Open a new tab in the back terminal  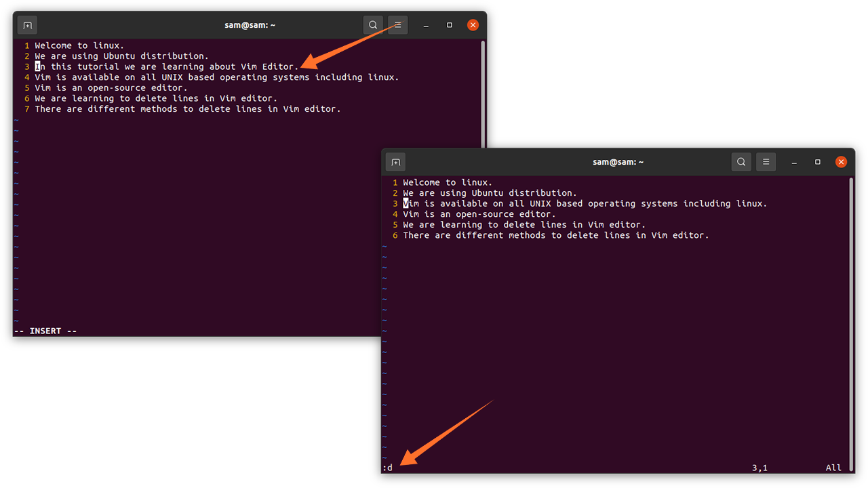pos(395,162)
